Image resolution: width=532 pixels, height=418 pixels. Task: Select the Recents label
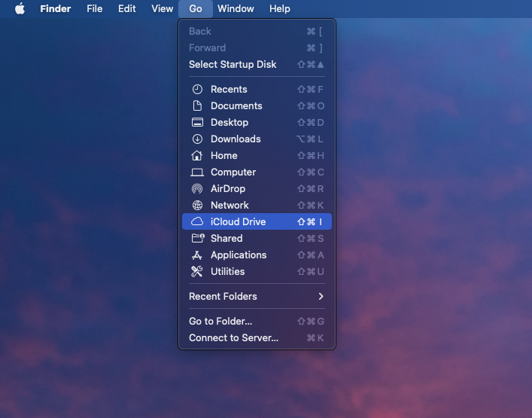(x=229, y=90)
